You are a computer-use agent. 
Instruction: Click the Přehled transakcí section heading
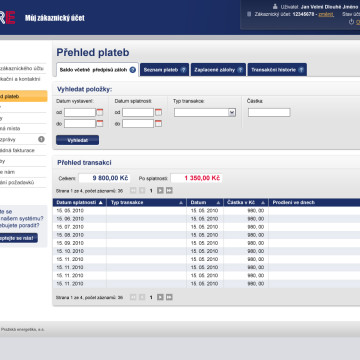pyautogui.click(x=84, y=163)
